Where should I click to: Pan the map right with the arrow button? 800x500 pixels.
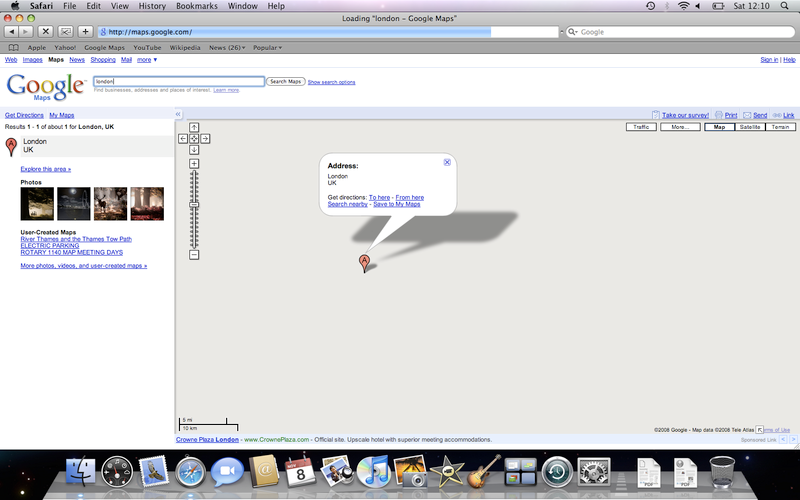pos(205,138)
